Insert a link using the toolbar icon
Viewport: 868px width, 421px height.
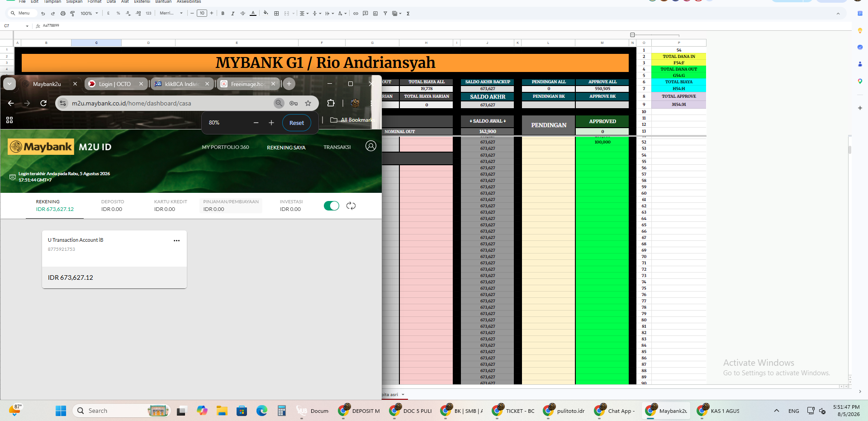tap(356, 14)
